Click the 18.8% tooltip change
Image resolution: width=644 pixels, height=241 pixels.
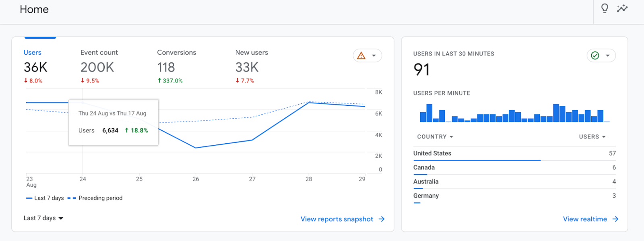(x=136, y=130)
